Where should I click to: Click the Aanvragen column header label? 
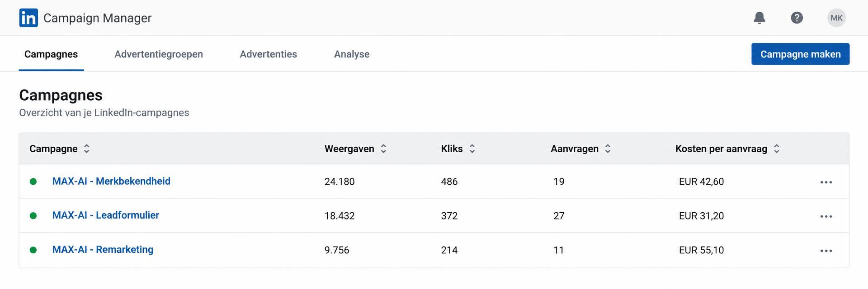pyautogui.click(x=575, y=149)
